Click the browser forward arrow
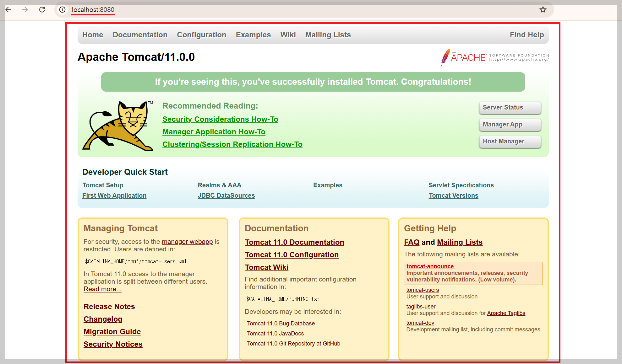 (x=25, y=10)
